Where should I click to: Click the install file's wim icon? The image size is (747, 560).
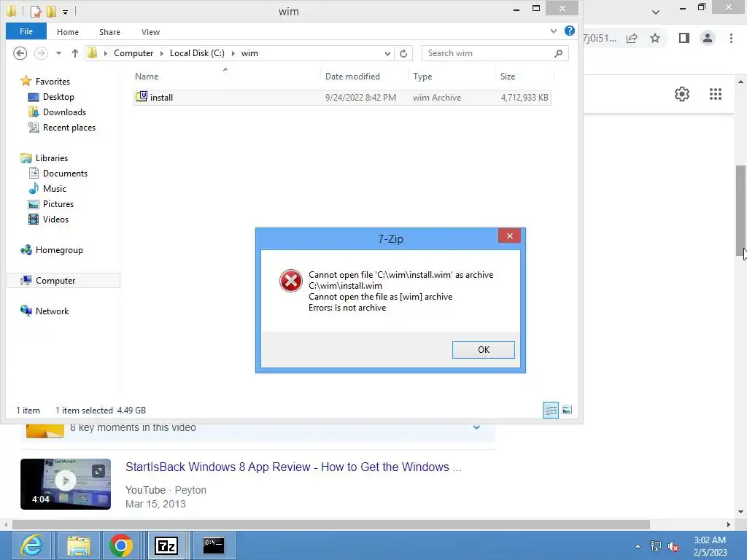pos(142,97)
